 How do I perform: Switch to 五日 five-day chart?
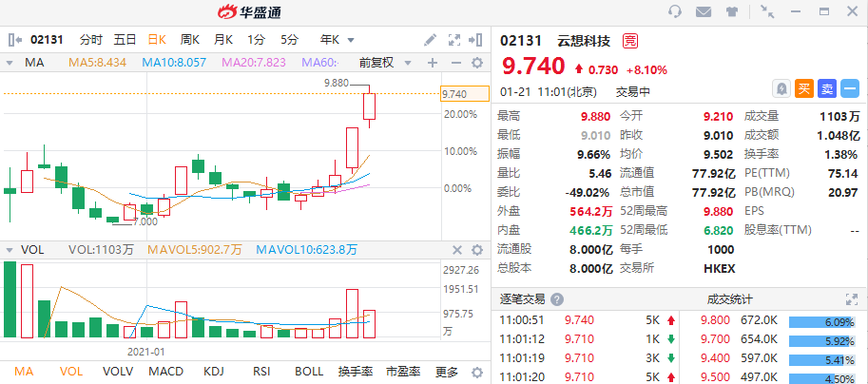(x=125, y=40)
